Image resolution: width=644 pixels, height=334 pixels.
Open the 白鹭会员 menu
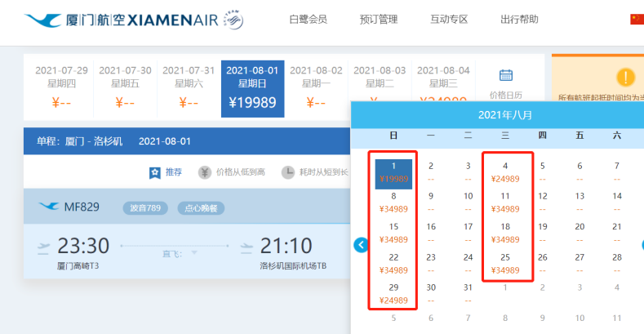click(309, 20)
